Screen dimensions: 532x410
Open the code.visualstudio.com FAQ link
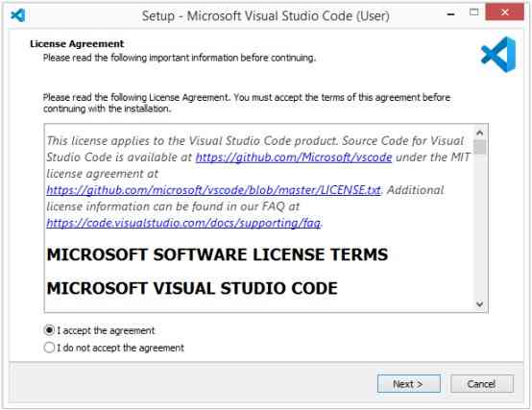coord(183,223)
